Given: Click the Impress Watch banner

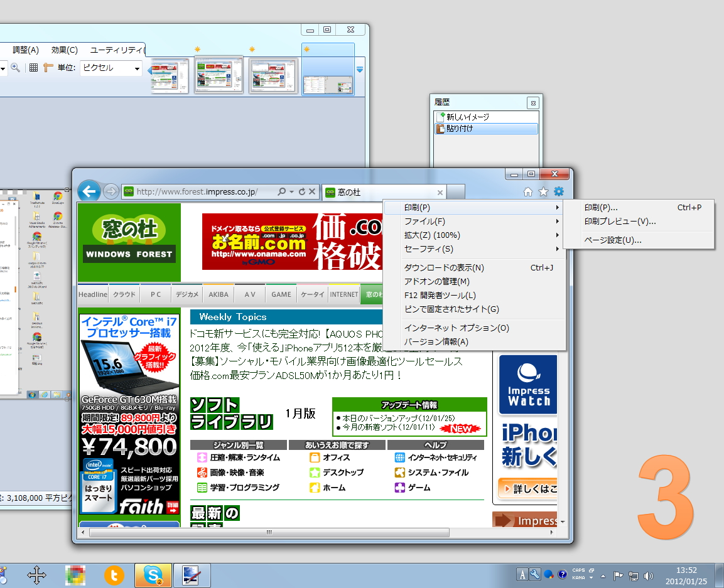Looking at the screenshot, I should [527, 385].
